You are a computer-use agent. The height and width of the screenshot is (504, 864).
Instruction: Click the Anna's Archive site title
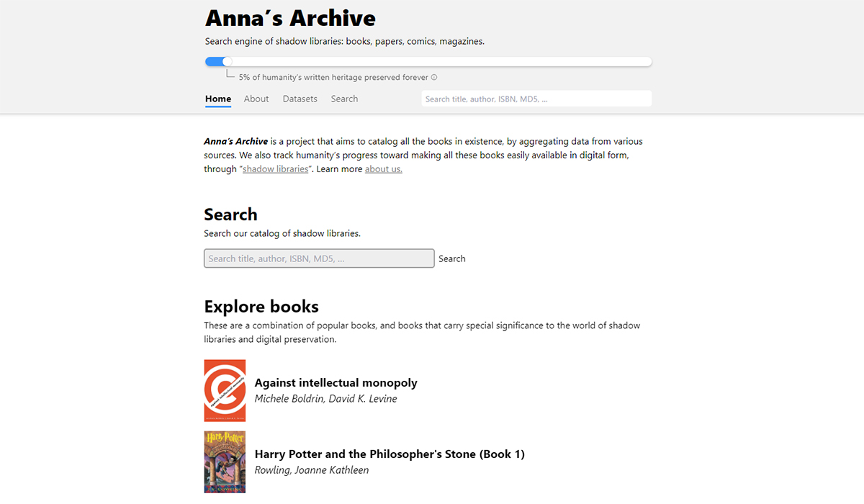pos(290,18)
